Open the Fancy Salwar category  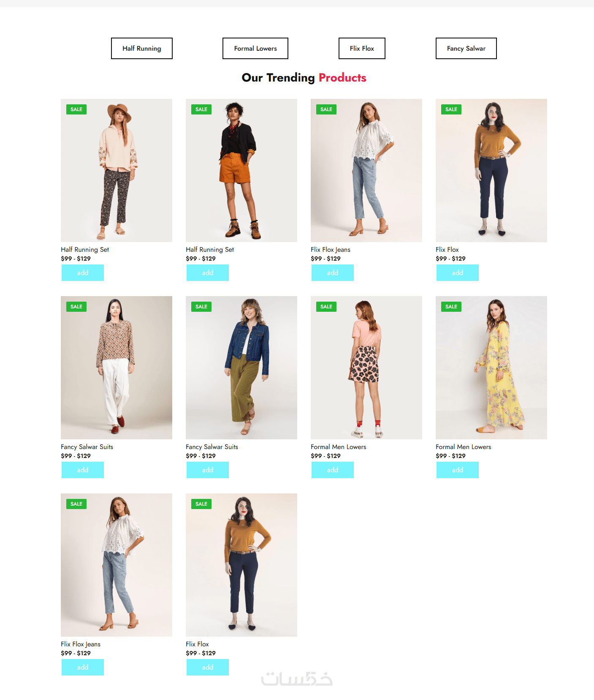pos(466,49)
